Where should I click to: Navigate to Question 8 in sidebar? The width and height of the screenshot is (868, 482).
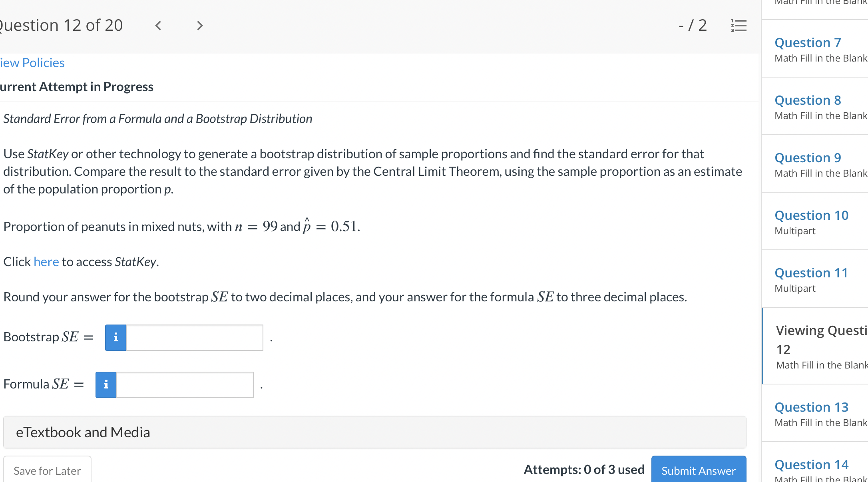(808, 100)
